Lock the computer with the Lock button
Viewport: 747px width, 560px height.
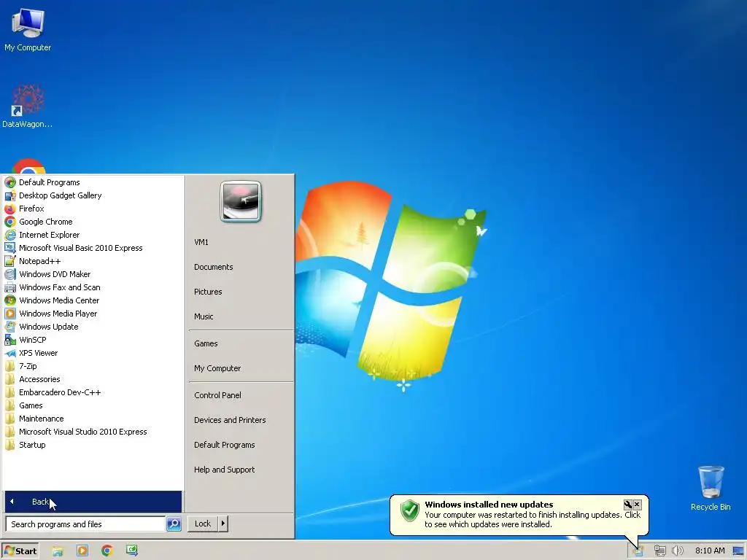203,524
